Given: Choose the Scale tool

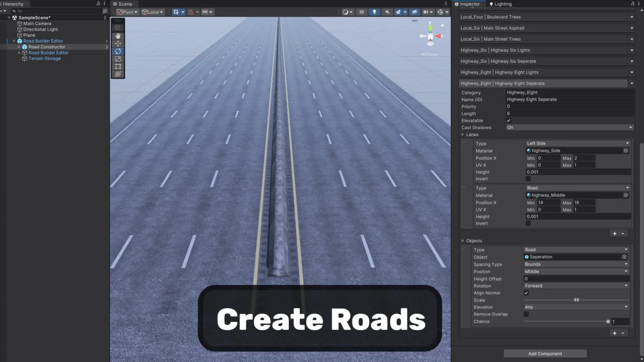Looking at the screenshot, I should [118, 59].
